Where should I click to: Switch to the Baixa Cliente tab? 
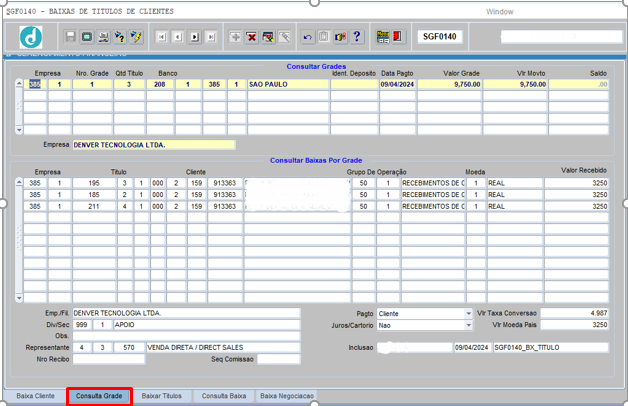pyautogui.click(x=35, y=396)
